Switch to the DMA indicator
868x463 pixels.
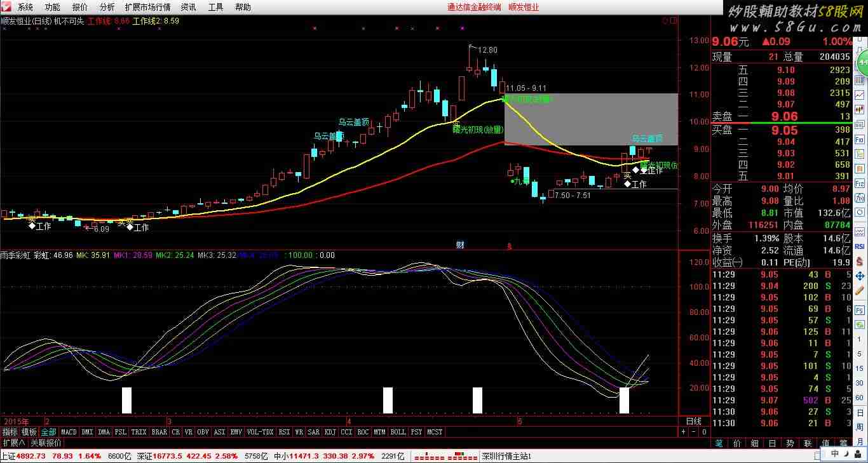tap(104, 432)
